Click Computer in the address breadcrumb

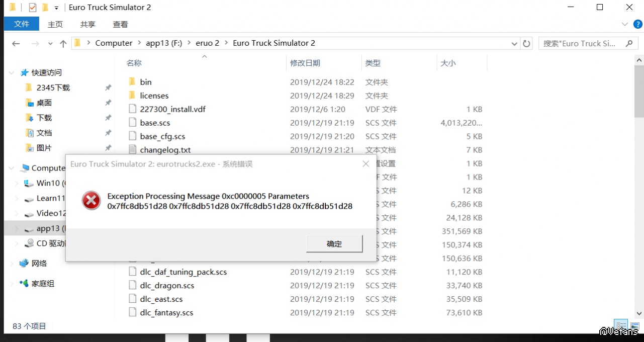pos(114,43)
